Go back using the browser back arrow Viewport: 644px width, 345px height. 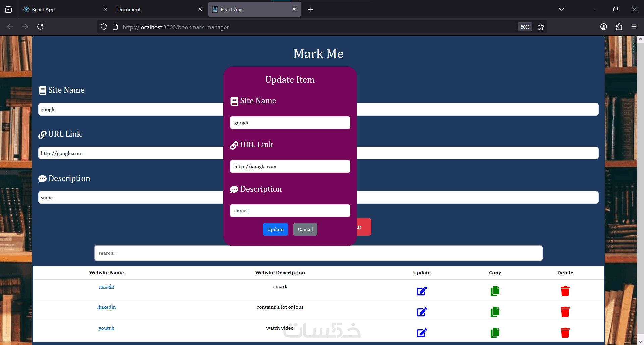tap(10, 27)
